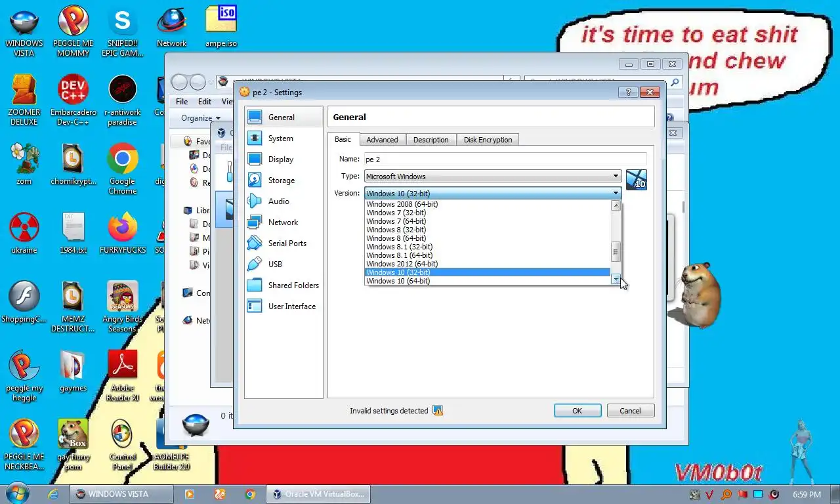
Task: Open the FURRYFUCKS Firefox desktop shortcut
Action: (123, 233)
